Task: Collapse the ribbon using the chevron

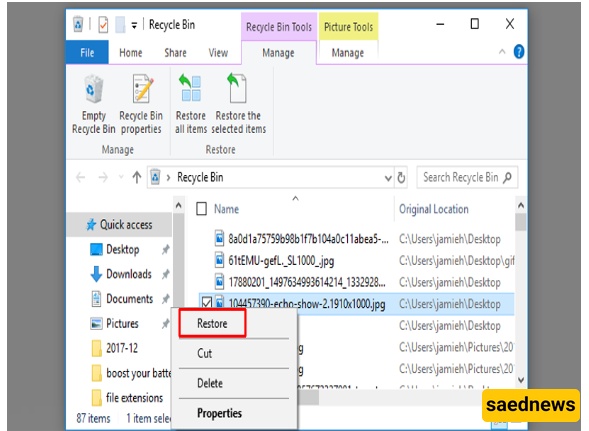Action: point(502,52)
